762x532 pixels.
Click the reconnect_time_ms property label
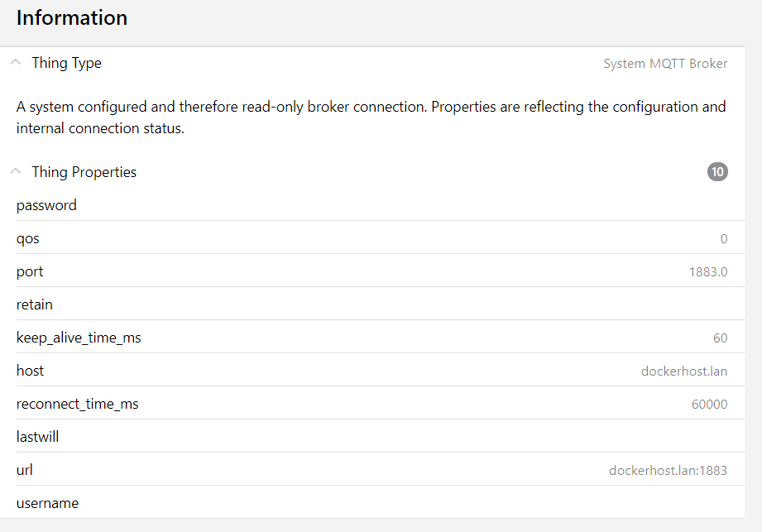(78, 404)
